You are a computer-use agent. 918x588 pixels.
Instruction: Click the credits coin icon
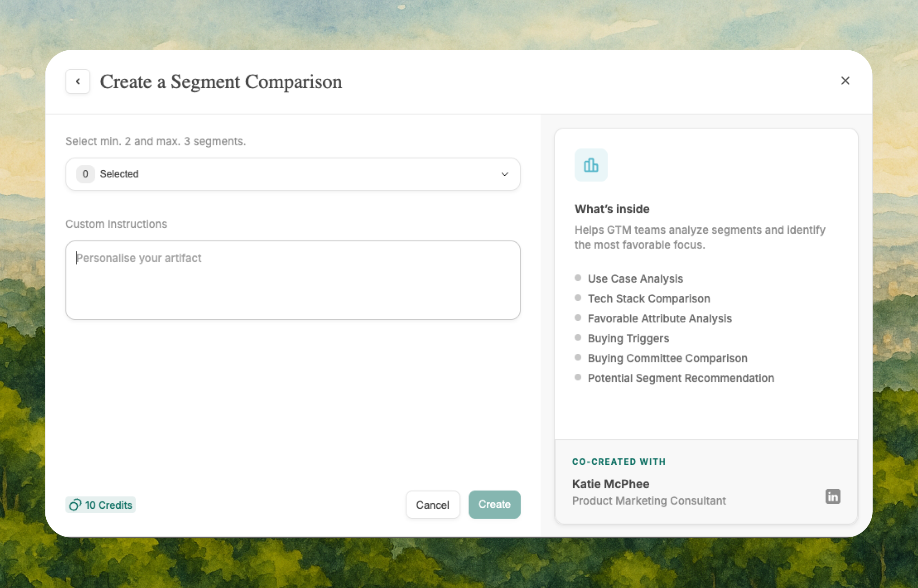point(75,505)
